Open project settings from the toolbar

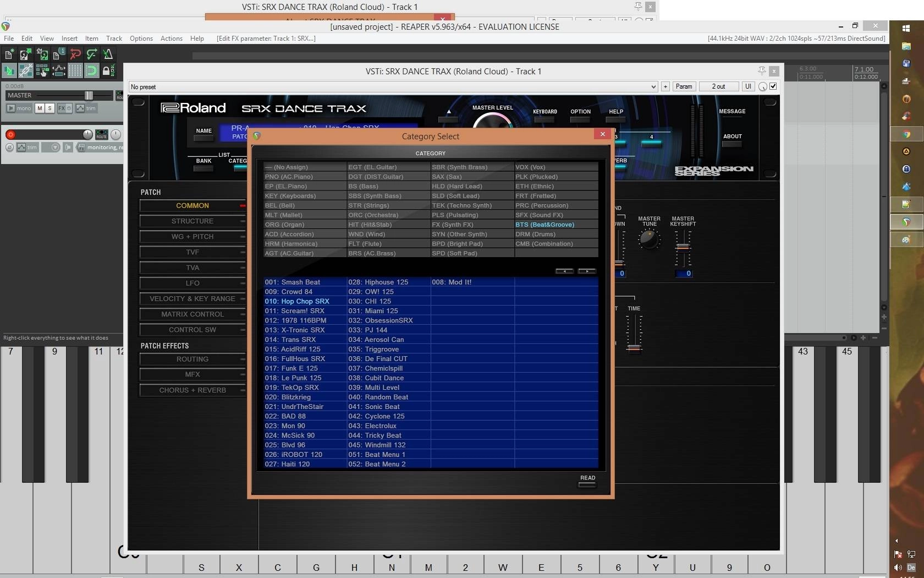(x=58, y=54)
